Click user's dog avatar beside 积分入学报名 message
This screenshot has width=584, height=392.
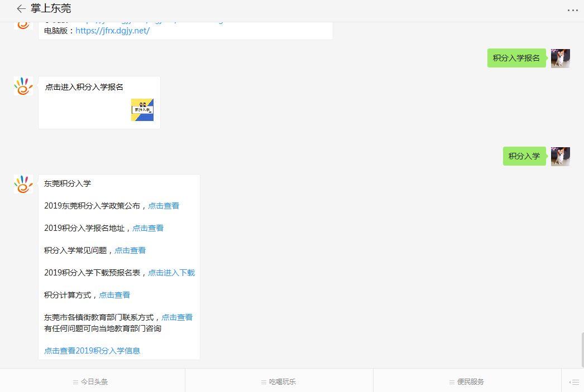coord(560,58)
